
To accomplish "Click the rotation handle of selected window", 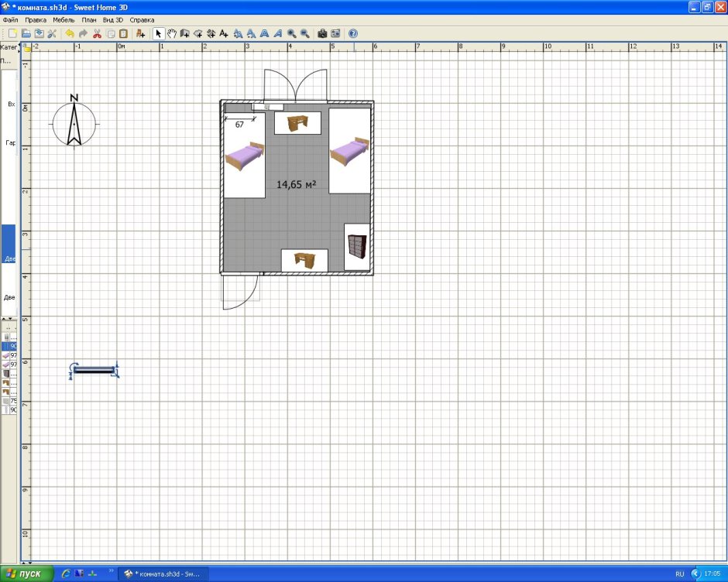I will 73,367.
